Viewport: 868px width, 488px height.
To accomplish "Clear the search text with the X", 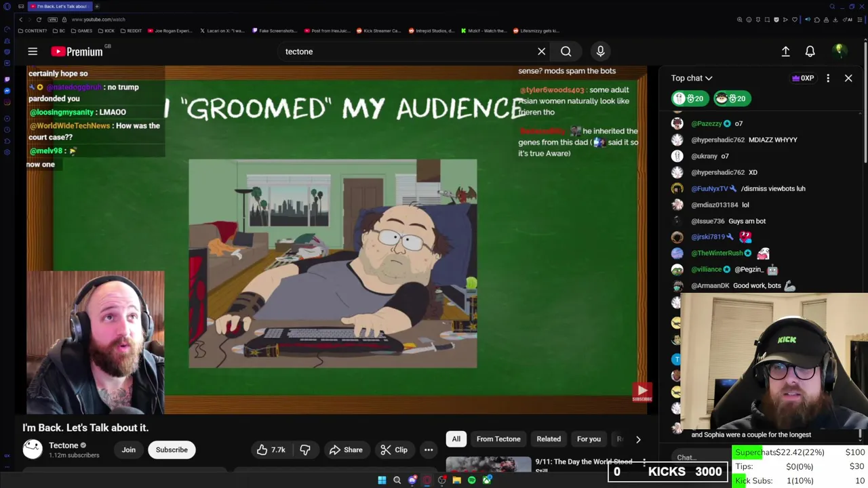I will [x=541, y=52].
